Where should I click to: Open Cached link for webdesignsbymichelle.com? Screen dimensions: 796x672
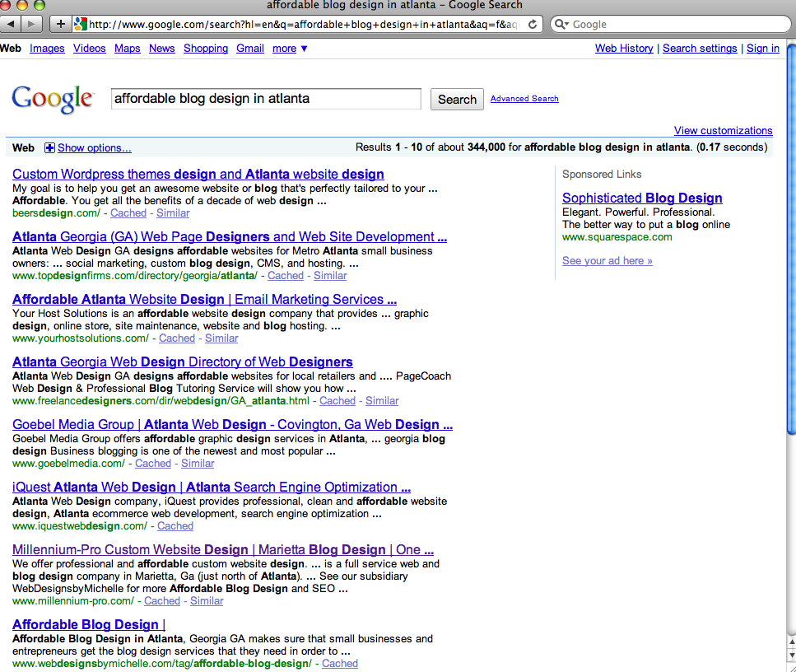tap(340, 664)
